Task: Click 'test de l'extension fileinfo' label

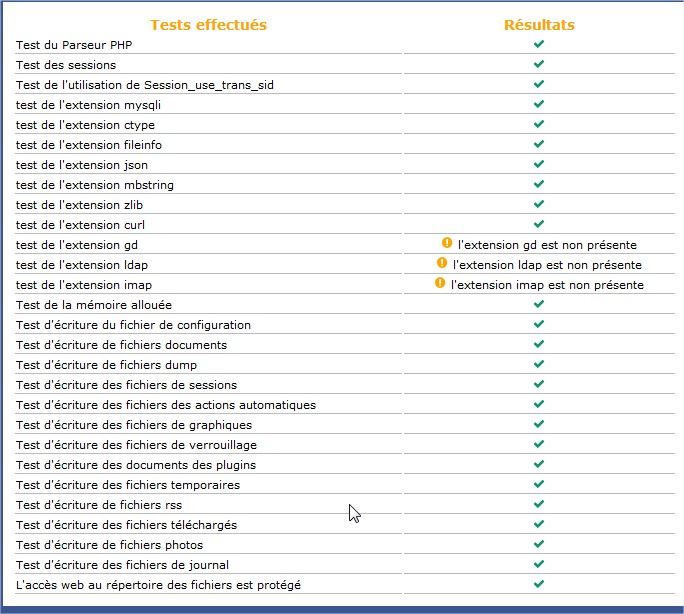Action: (89, 145)
